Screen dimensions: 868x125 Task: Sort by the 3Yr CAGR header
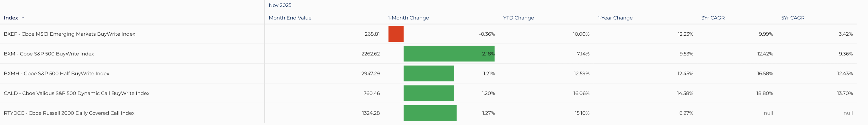click(x=713, y=18)
